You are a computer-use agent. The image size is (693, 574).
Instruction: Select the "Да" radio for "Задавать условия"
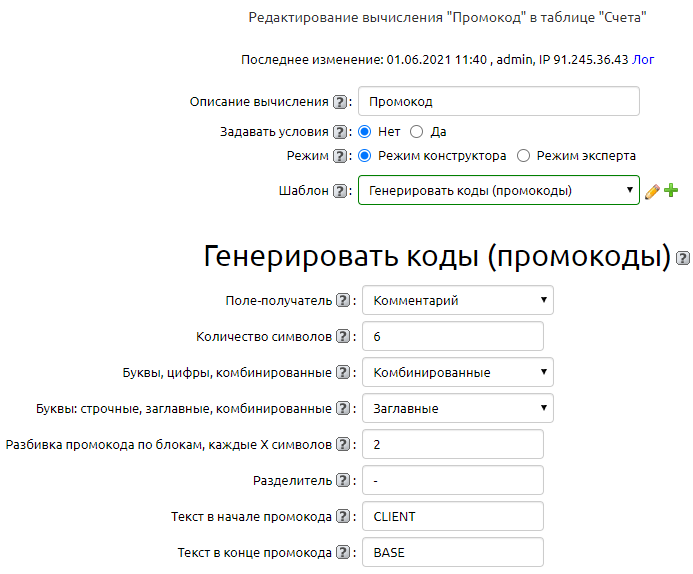click(x=417, y=132)
